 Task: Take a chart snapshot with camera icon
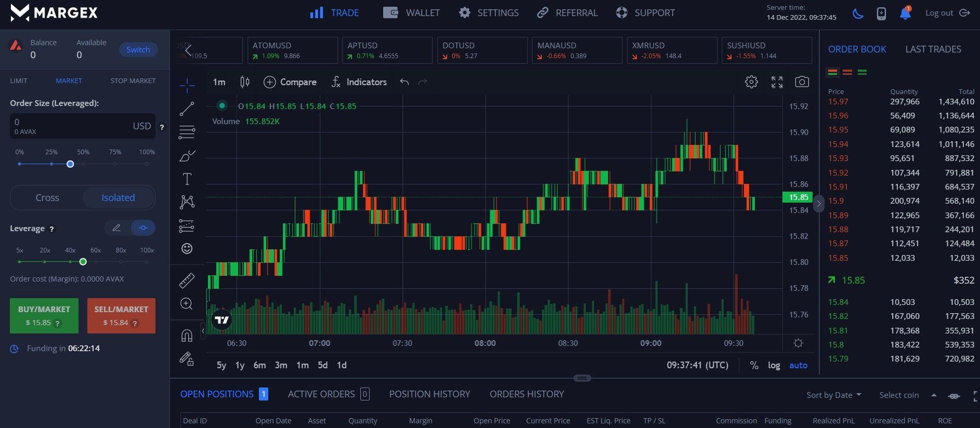802,82
